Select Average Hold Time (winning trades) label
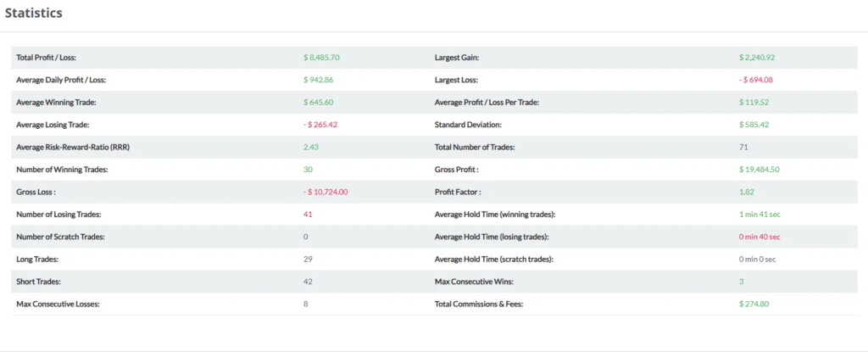 [495, 214]
